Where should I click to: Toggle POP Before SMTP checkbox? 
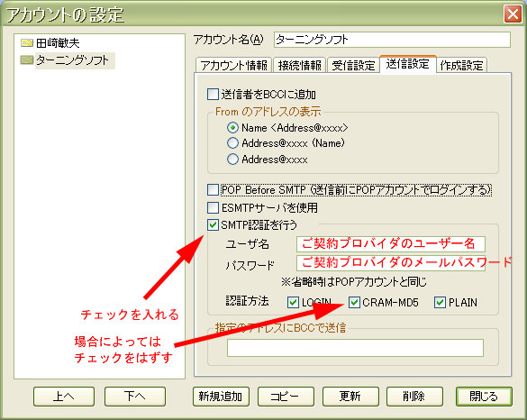pyautogui.click(x=213, y=189)
